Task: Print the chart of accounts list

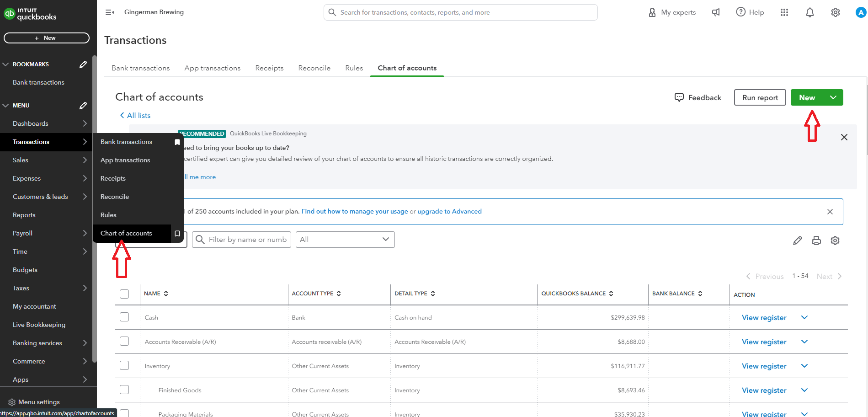Action: pos(816,241)
